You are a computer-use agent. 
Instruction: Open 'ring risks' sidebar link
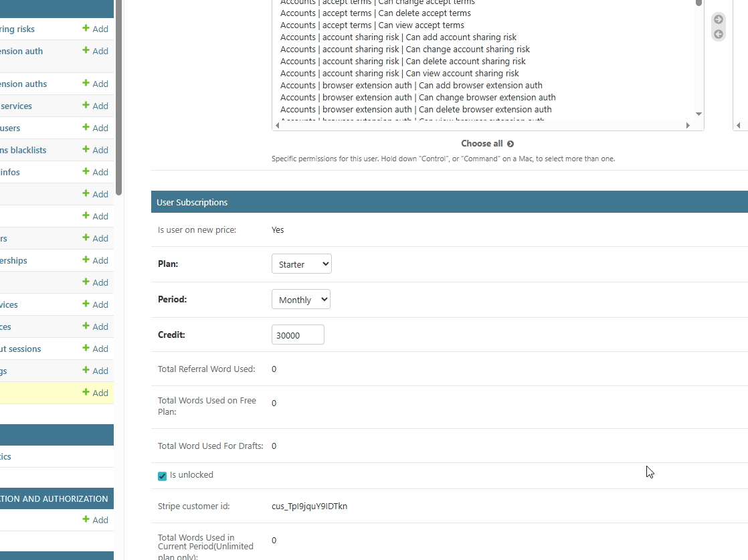click(17, 29)
